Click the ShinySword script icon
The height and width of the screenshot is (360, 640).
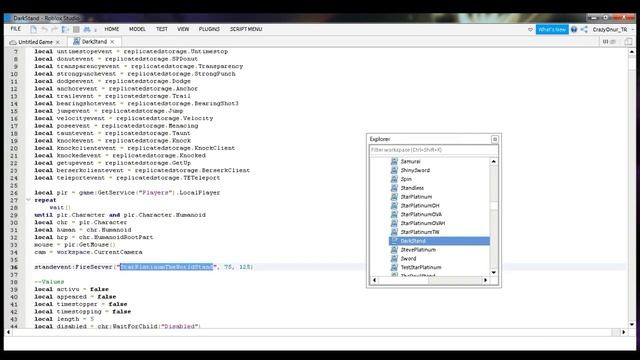[394, 170]
